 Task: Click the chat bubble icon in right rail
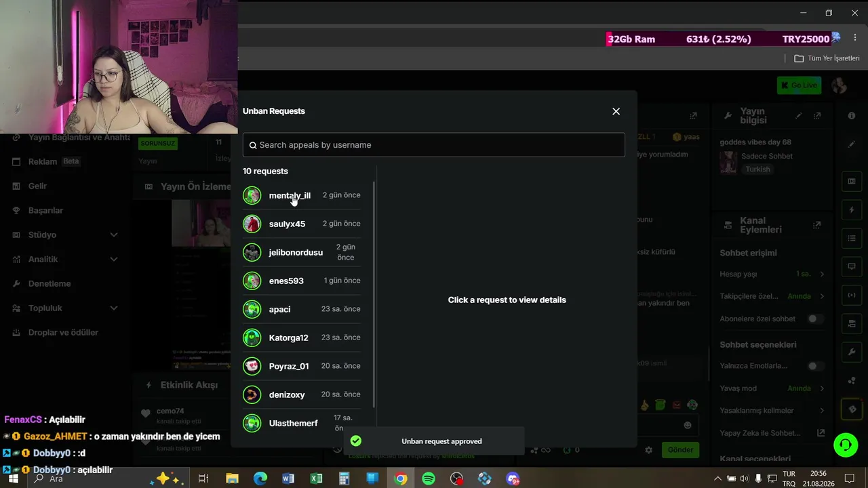click(852, 267)
